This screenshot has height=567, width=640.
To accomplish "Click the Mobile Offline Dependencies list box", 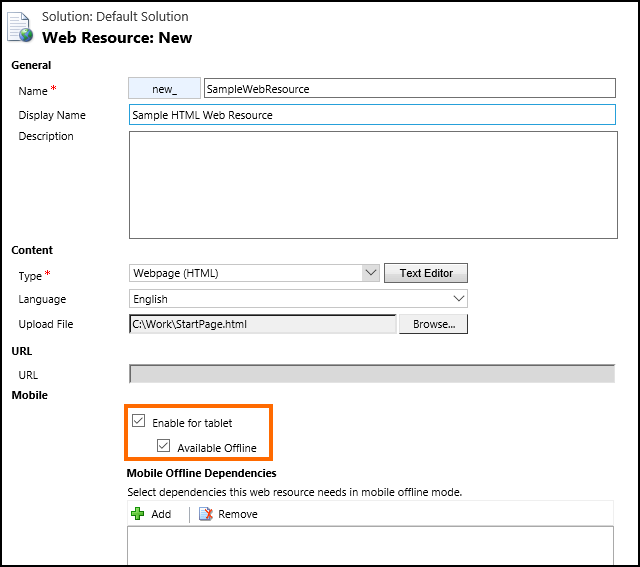I will point(370,545).
